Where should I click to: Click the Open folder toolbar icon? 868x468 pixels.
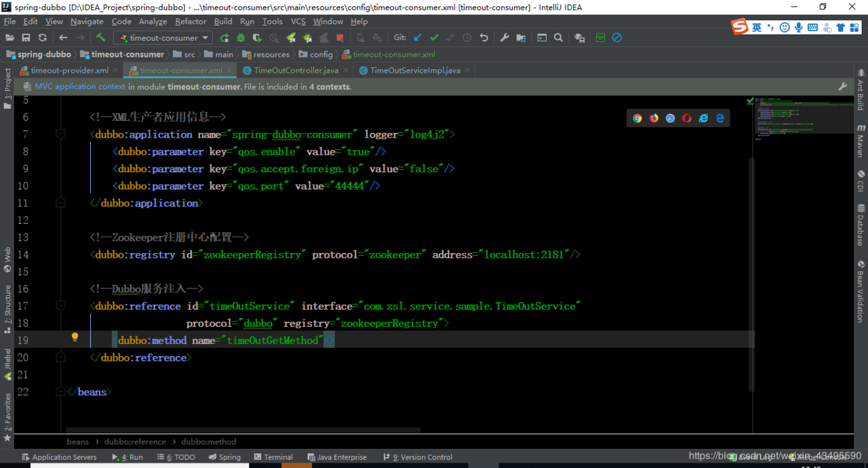click(x=9, y=38)
